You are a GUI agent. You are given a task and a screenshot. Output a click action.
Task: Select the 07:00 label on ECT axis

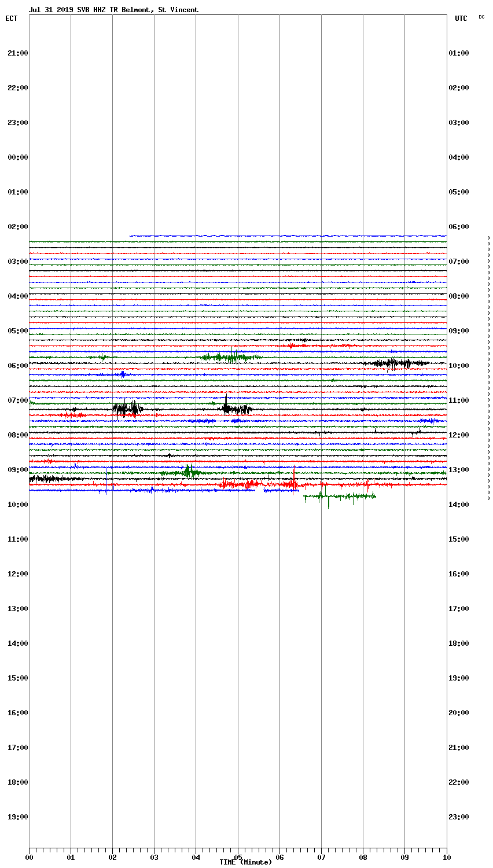pos(18,400)
